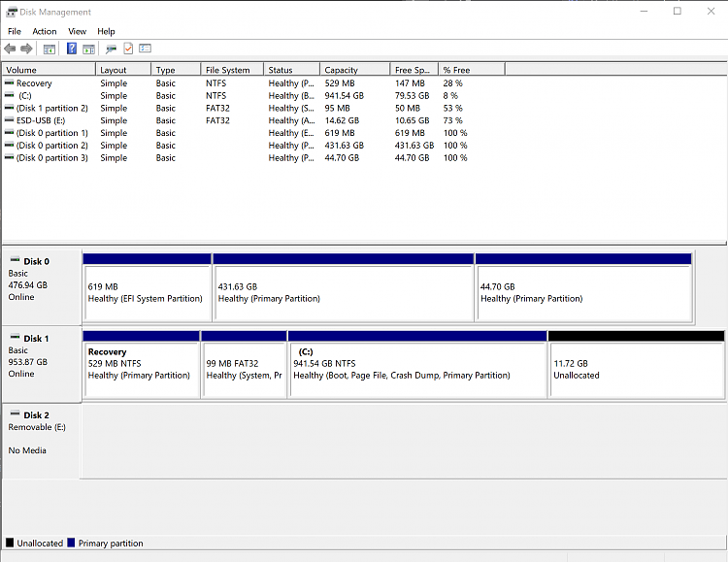The height and width of the screenshot is (562, 728).
Task: Click the Rescan Disks connection icon
Action: (x=111, y=49)
